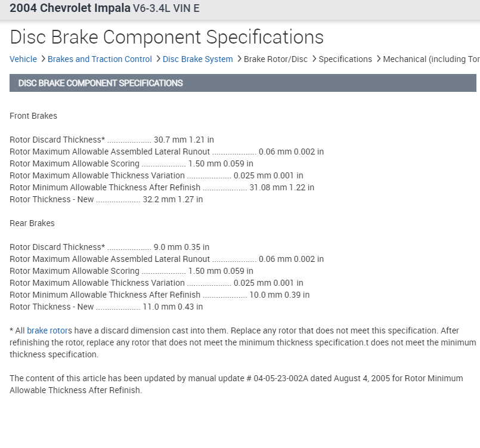Select the Specifications breadcrumb item
480x448 pixels.
pos(345,59)
